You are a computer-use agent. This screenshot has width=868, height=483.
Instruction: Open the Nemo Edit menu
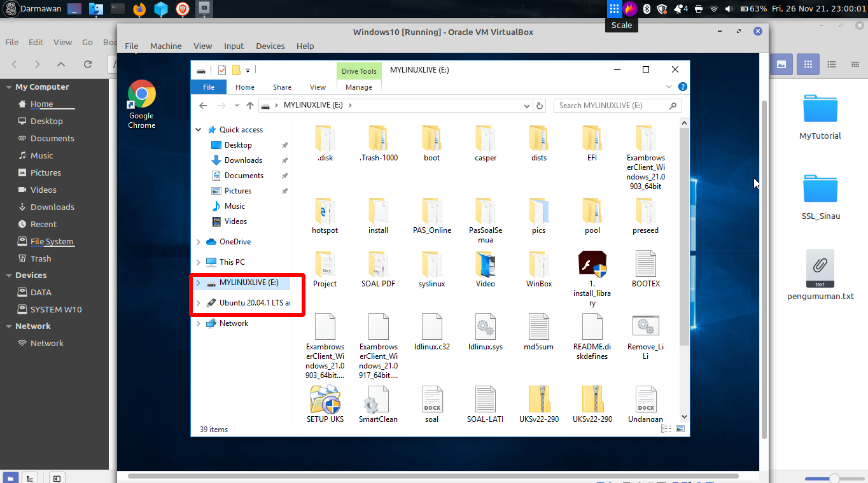pyautogui.click(x=36, y=42)
